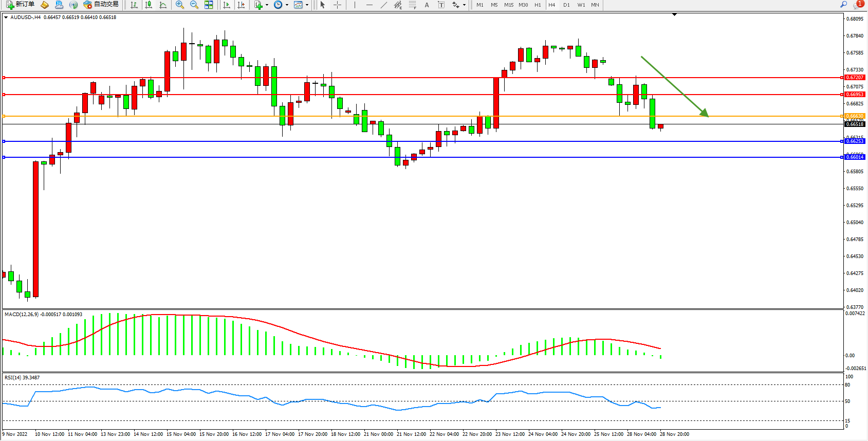Open the indicators list dropdown arrow
Screen dimensions: 868x441
(x=267, y=5)
